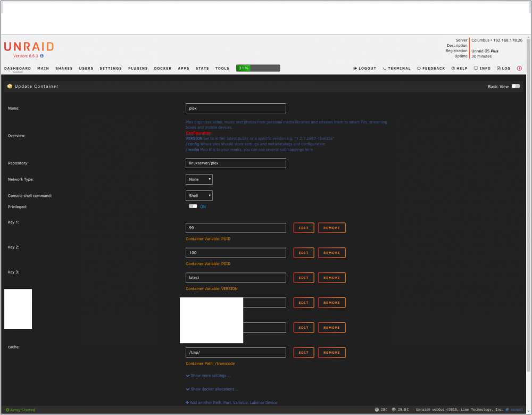
Task: Toggle the Privileged switch
Action: click(193, 206)
